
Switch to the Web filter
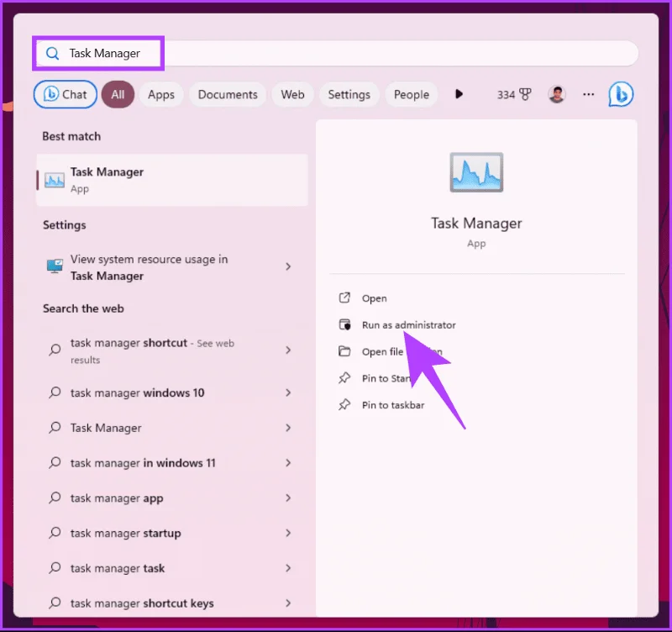292,94
